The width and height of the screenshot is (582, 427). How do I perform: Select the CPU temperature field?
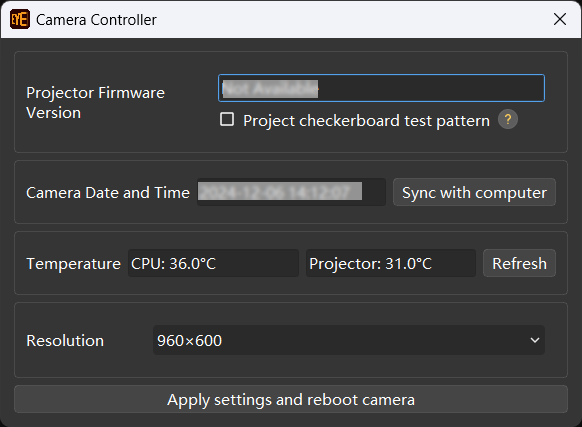213,263
